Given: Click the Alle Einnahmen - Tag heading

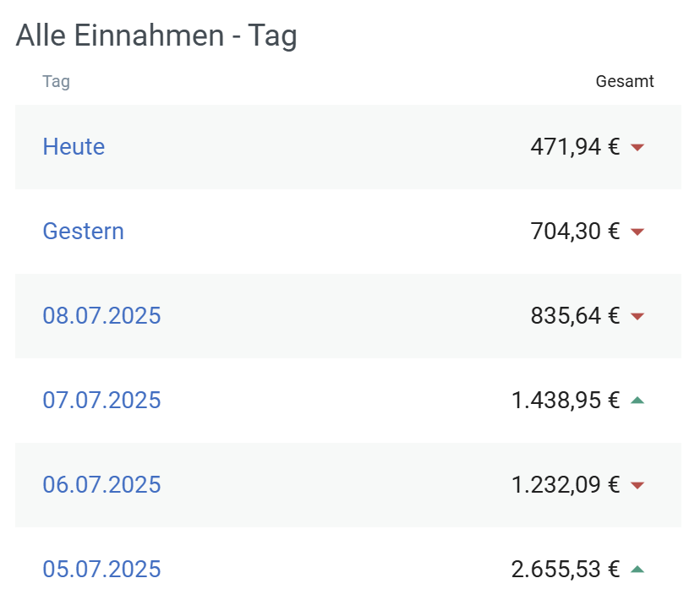Looking at the screenshot, I should pos(156,35).
